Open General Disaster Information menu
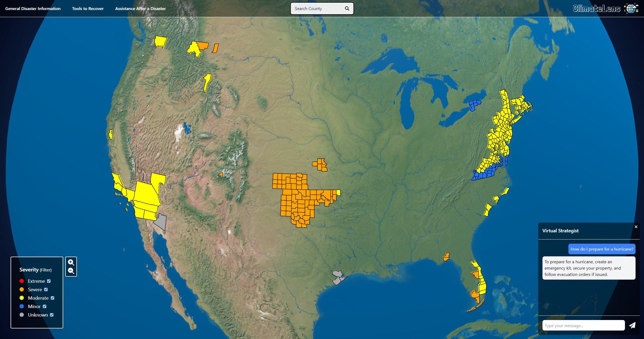The image size is (644, 339). pos(33,8)
